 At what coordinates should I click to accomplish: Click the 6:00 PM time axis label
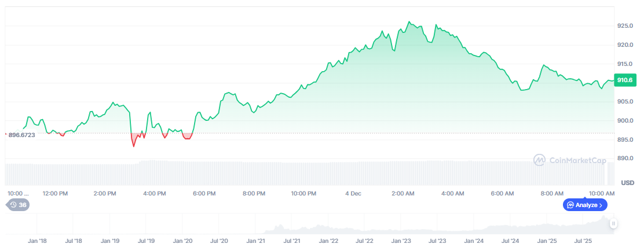coord(204,193)
